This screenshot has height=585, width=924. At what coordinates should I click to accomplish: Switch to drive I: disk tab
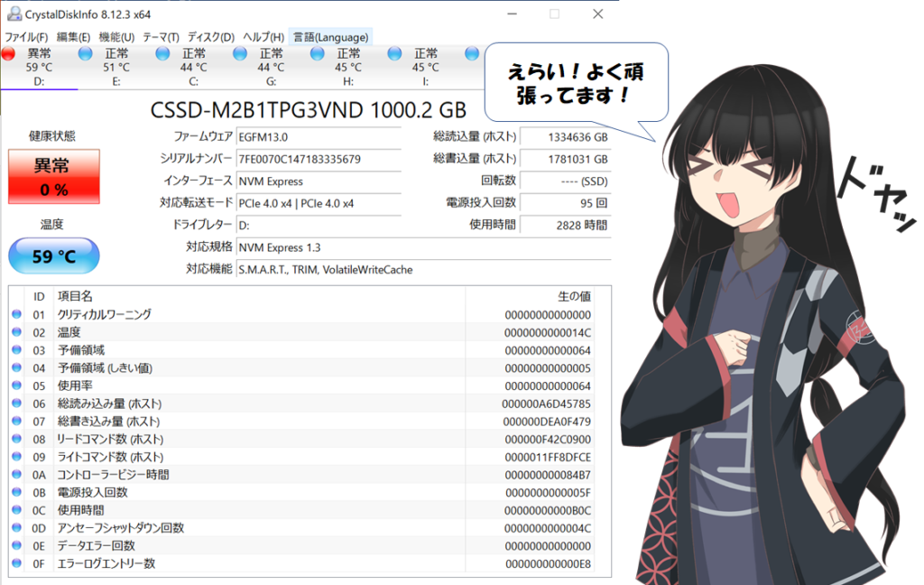[426, 67]
